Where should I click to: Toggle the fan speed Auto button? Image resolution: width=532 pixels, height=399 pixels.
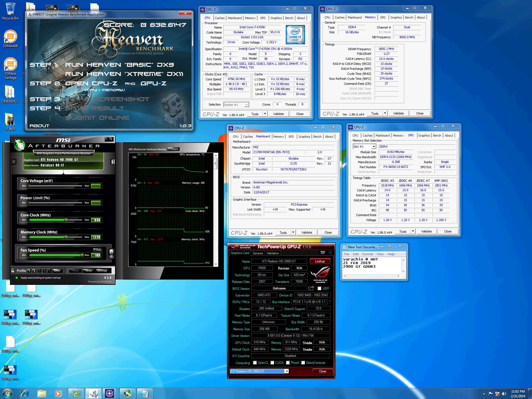(x=98, y=250)
